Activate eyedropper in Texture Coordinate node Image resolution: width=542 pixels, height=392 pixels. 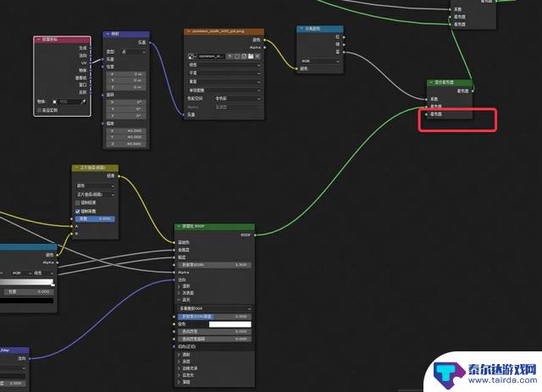[83, 102]
